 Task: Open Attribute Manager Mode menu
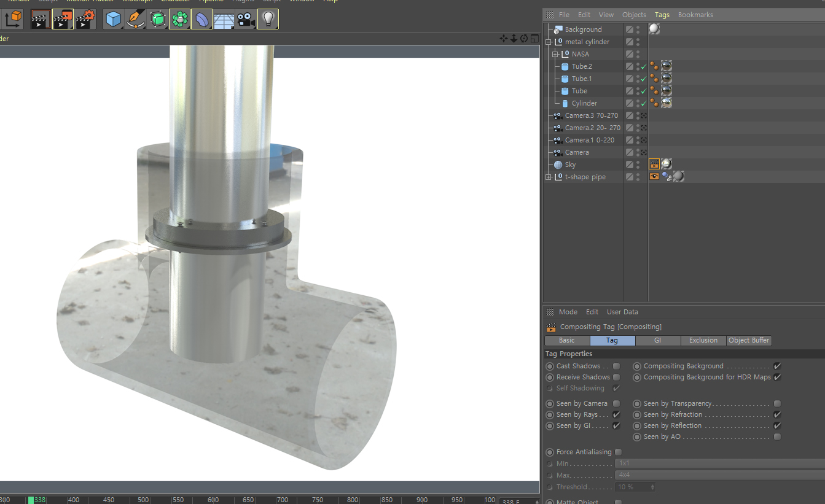click(568, 312)
